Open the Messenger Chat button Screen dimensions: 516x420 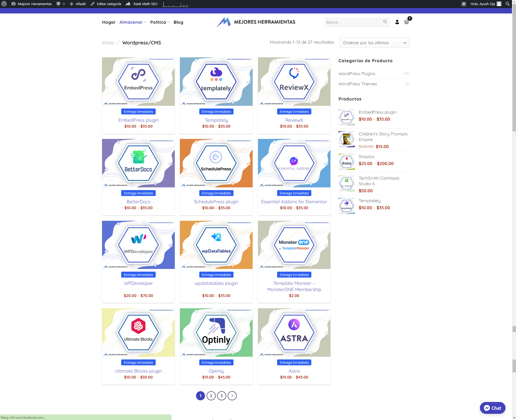tap(493, 408)
